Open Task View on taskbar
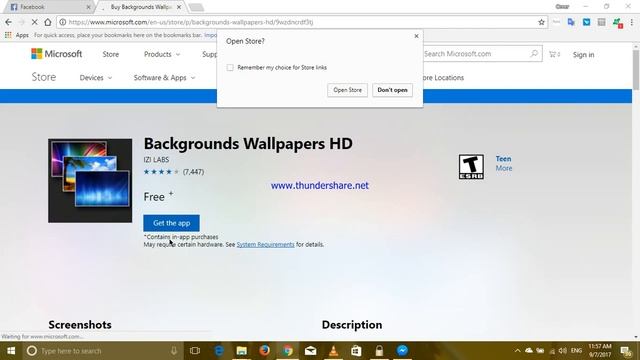The height and width of the screenshot is (360, 640). (x=195, y=351)
